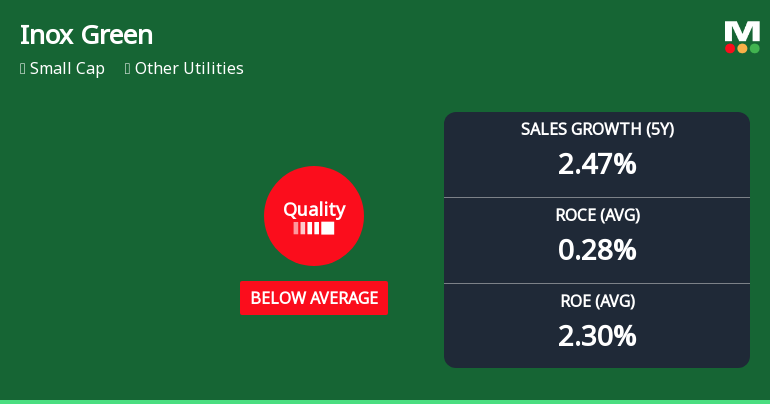
Task: Select the SALES GROWTH (5Y) label
Action: (x=597, y=129)
